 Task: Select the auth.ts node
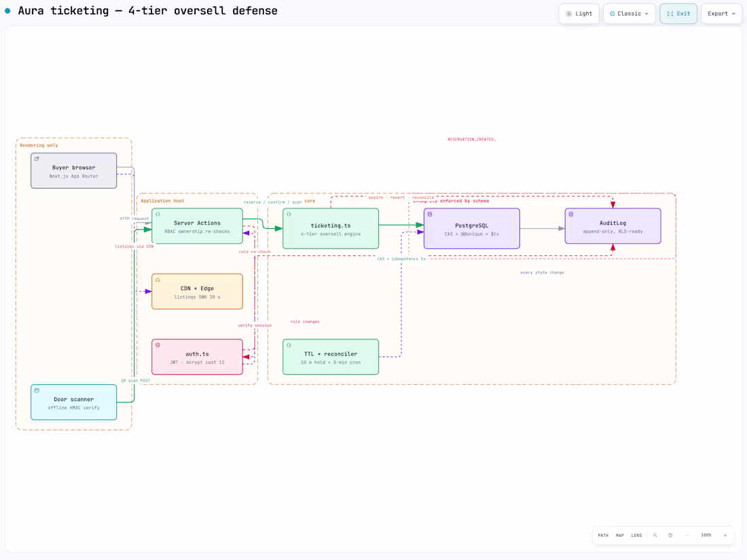click(197, 357)
